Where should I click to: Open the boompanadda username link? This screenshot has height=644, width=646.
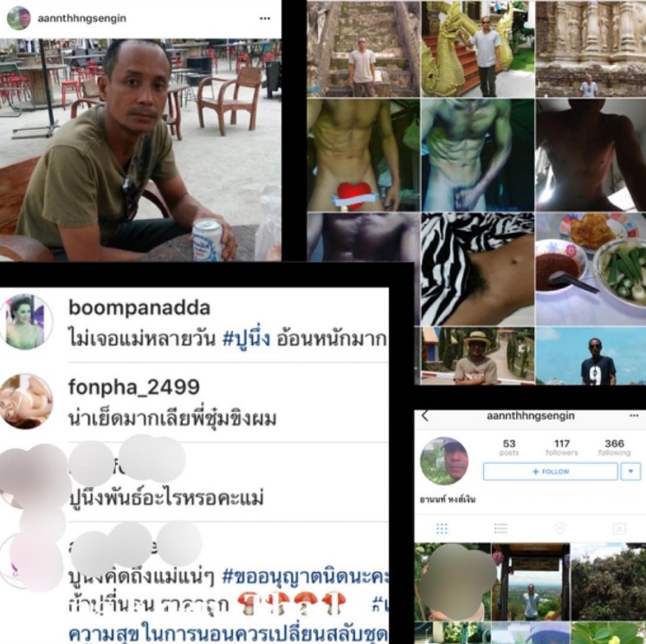pos(139,308)
